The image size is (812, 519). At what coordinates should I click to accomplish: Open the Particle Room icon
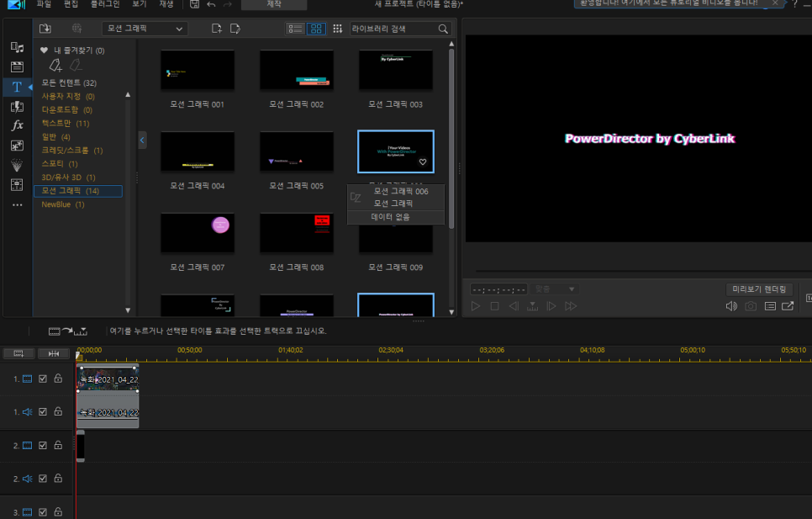(17, 165)
